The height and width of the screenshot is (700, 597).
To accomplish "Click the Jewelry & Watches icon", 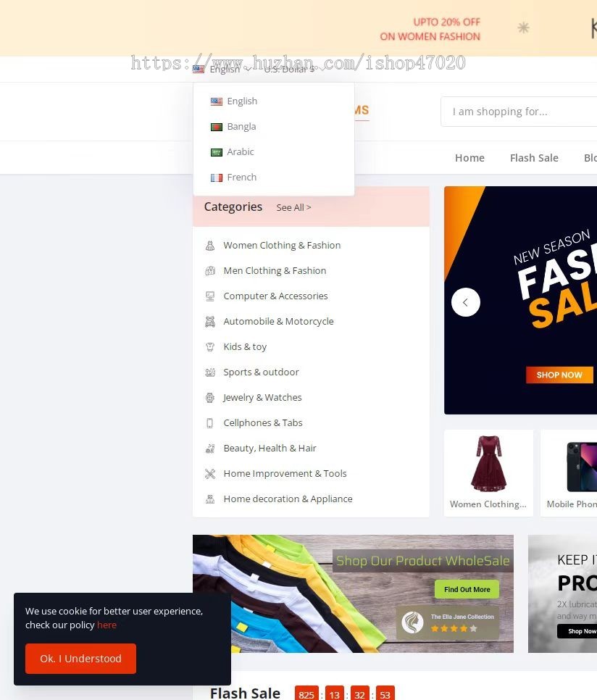I will click(x=209, y=398).
